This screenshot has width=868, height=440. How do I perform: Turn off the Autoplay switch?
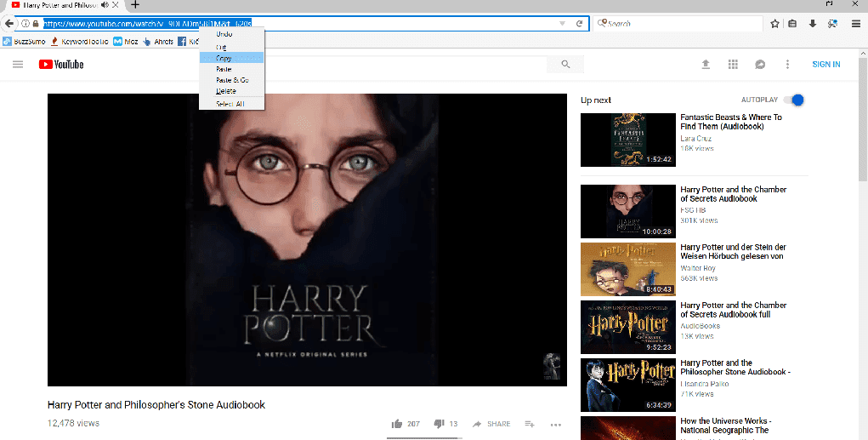point(794,100)
